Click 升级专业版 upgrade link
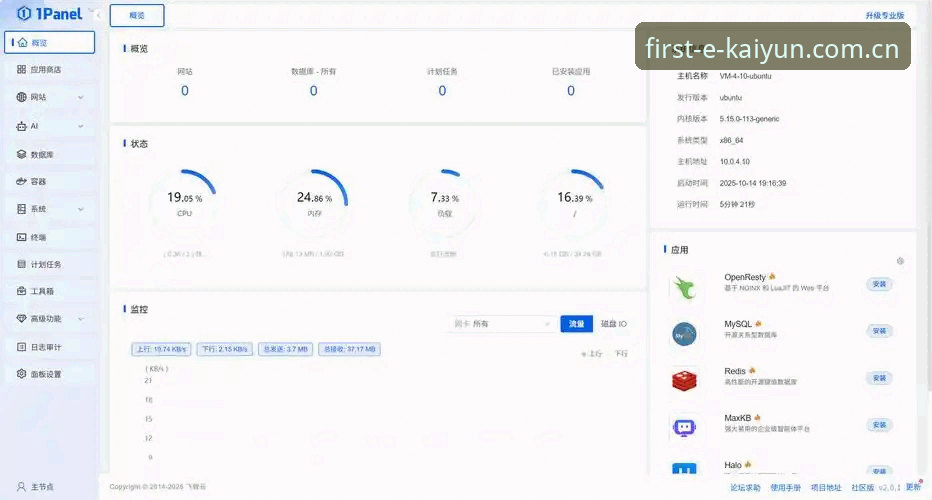 click(884, 15)
